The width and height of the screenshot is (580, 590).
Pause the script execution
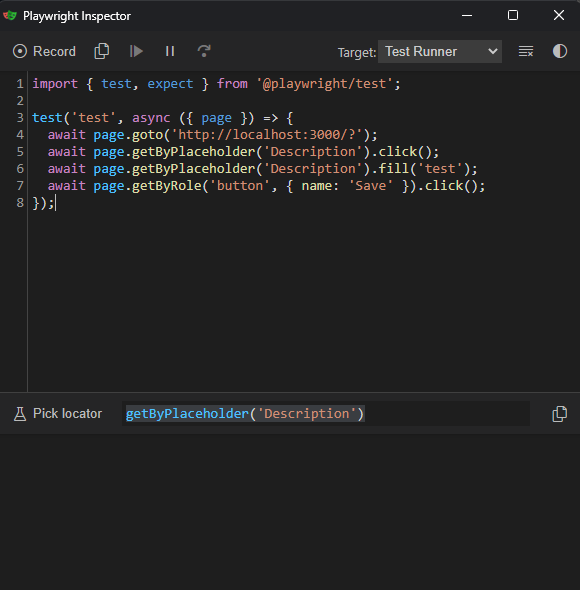170,51
